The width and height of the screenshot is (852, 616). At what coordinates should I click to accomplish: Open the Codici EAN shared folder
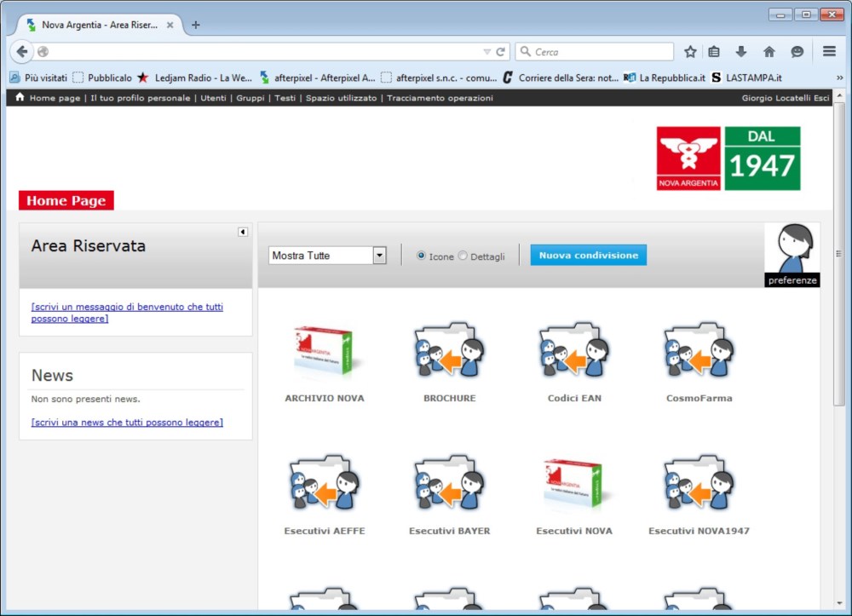pos(574,350)
